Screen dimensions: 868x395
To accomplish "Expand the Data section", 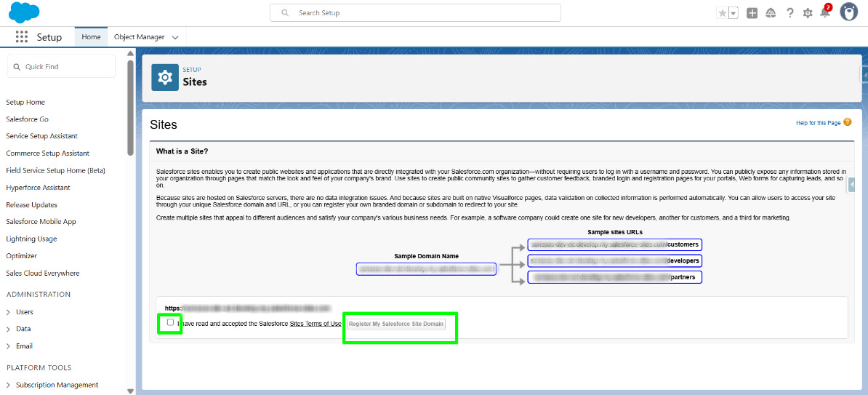I will pos(8,329).
